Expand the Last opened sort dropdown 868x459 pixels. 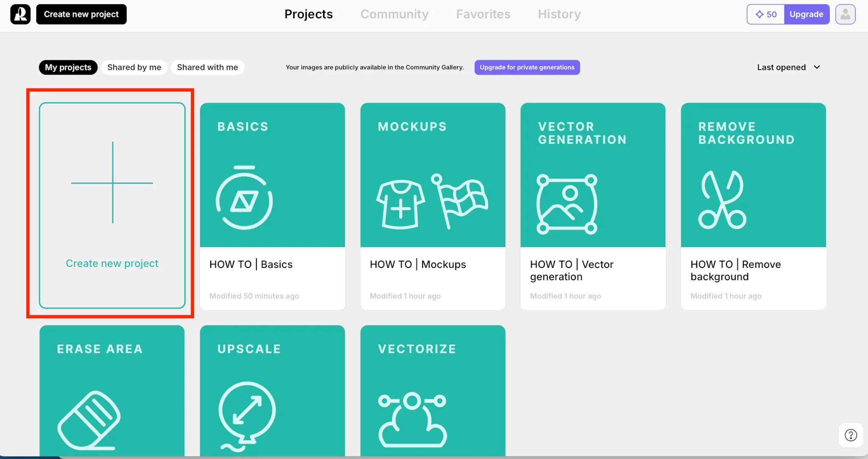[782, 67]
